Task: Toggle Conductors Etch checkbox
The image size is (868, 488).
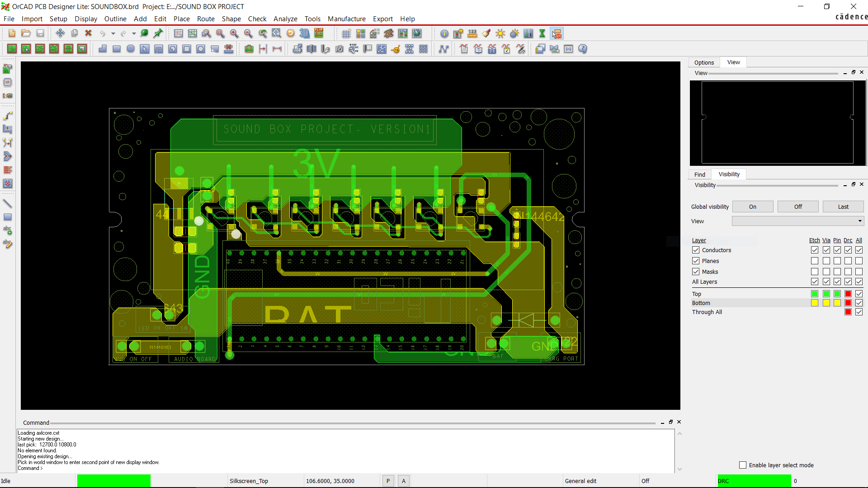Action: [815, 250]
